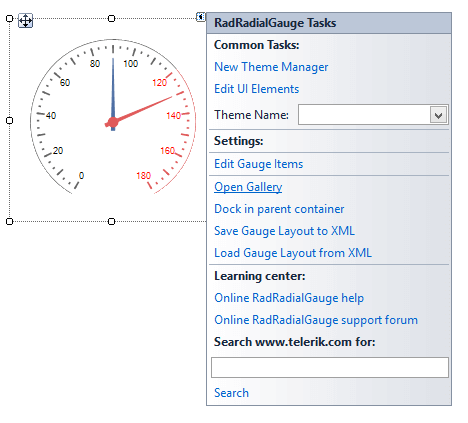Screen dimensions: 468x423
Task: Click the bottom-middle resize handle of the gauge
Action: pyautogui.click(x=112, y=221)
